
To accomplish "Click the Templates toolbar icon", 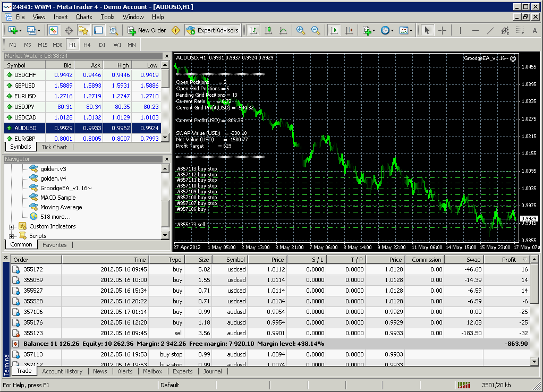I will coord(403,30).
